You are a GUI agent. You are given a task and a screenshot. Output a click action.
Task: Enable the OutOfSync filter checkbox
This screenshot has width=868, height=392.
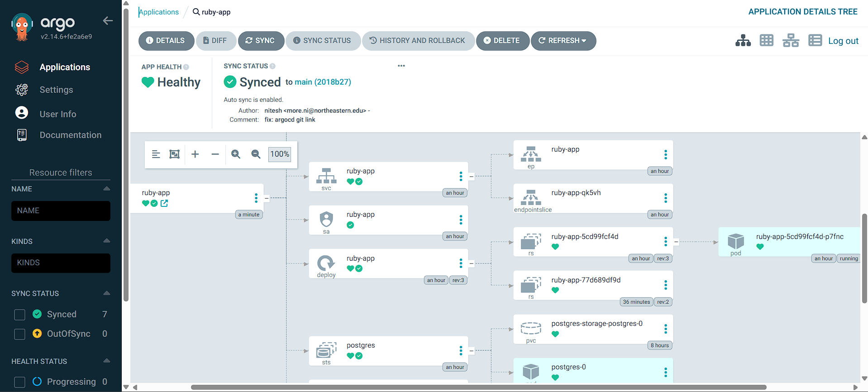pyautogui.click(x=20, y=334)
